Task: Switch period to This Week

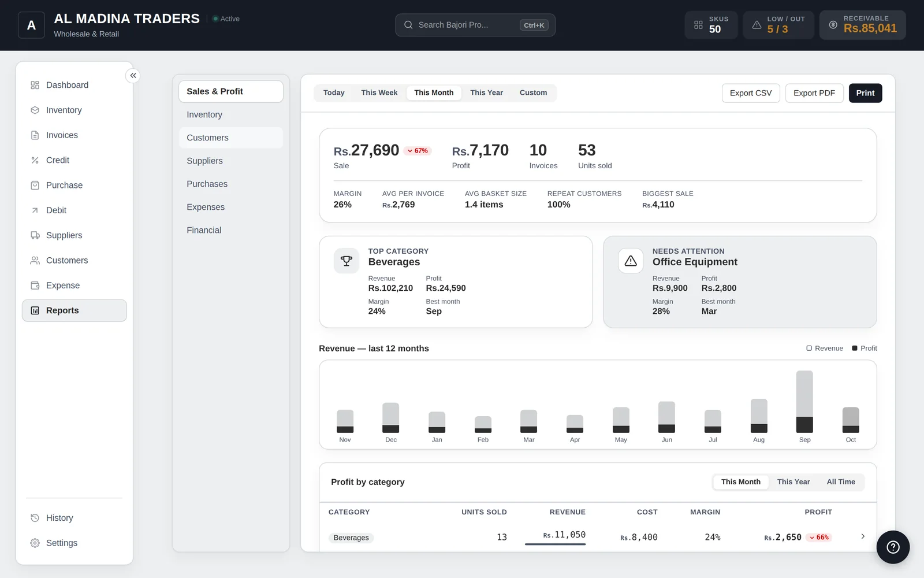Action: pos(379,92)
